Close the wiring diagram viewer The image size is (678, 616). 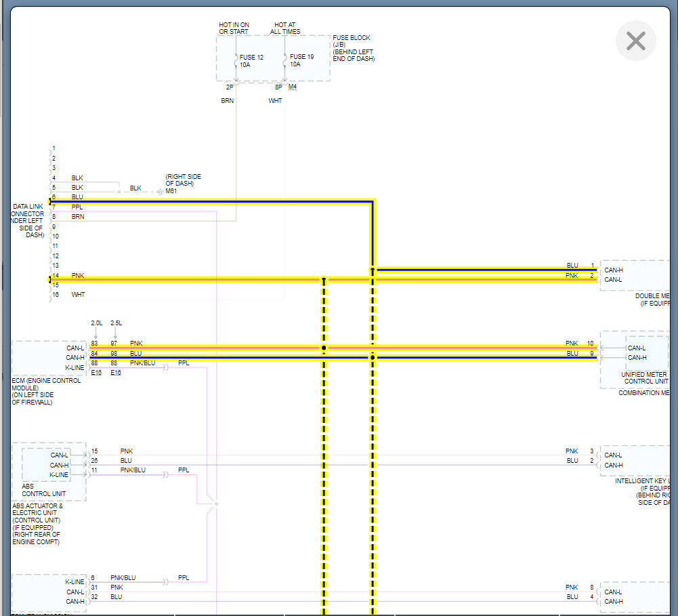pyautogui.click(x=635, y=41)
